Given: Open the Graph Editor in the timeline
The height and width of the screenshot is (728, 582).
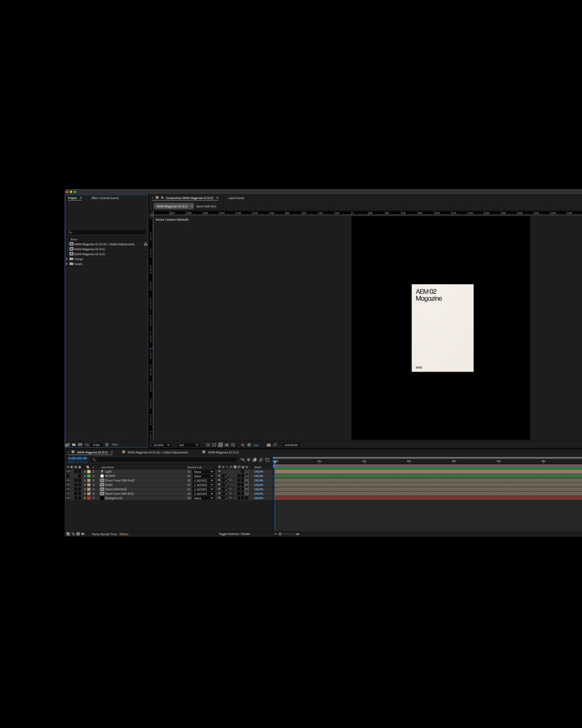Looking at the screenshot, I should pyautogui.click(x=267, y=460).
